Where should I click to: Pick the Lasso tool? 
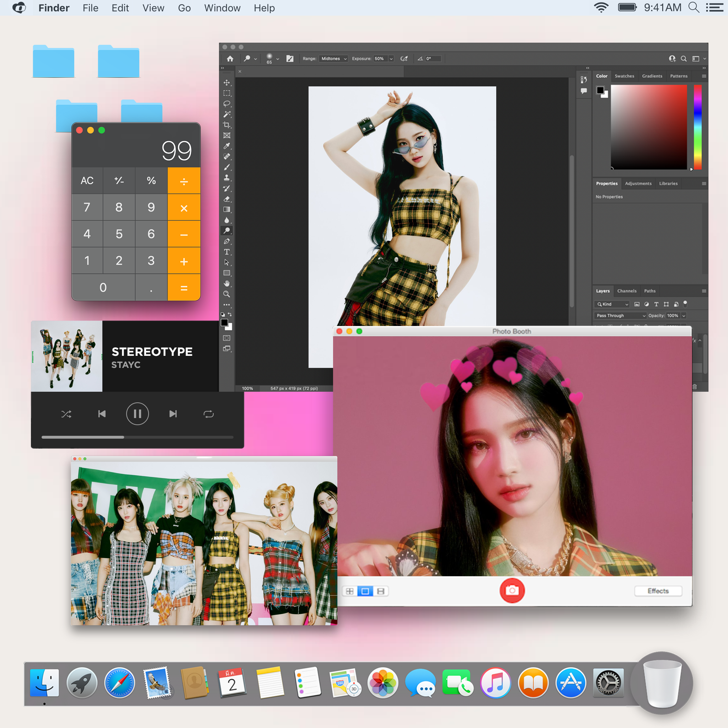tap(226, 103)
